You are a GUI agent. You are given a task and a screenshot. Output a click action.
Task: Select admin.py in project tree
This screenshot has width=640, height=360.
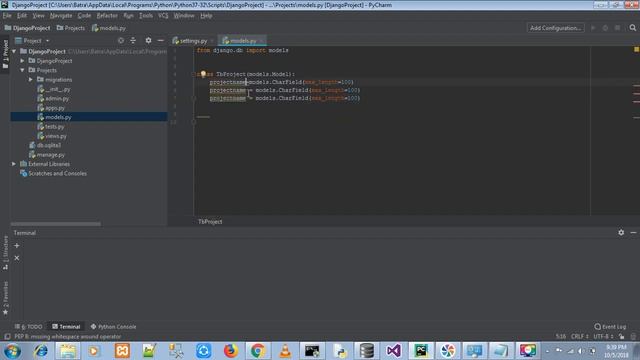coord(53,98)
